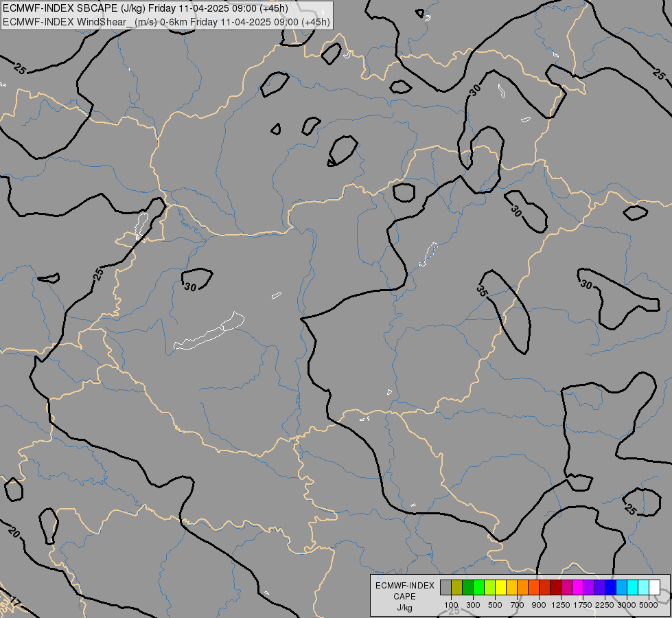Click the dark green legend swatch
Image resolution: width=672 pixels, height=618 pixels.
click(468, 587)
